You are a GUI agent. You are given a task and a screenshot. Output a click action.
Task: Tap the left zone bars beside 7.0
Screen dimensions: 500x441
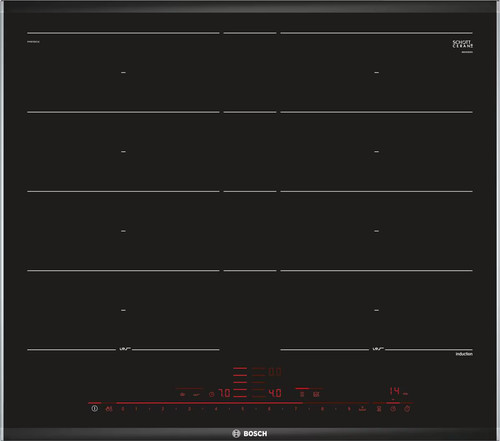[240, 393]
